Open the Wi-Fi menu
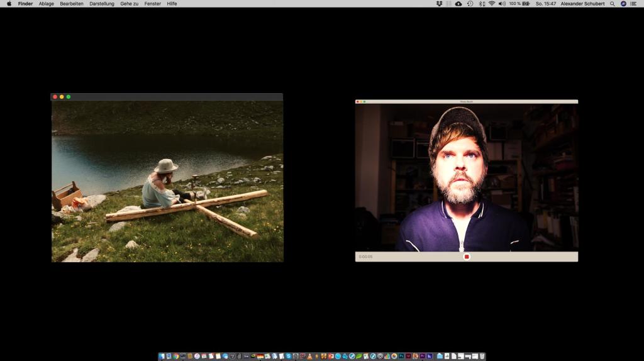Viewport: 644px width, 361px height. tap(491, 4)
